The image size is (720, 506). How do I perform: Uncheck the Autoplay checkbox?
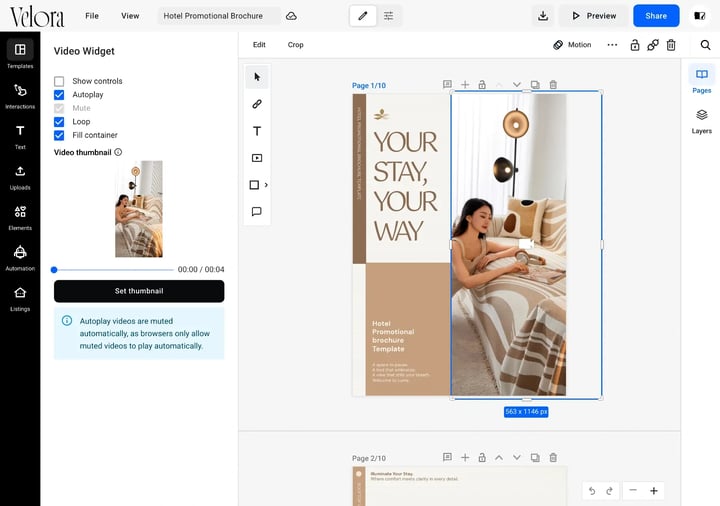coord(59,95)
